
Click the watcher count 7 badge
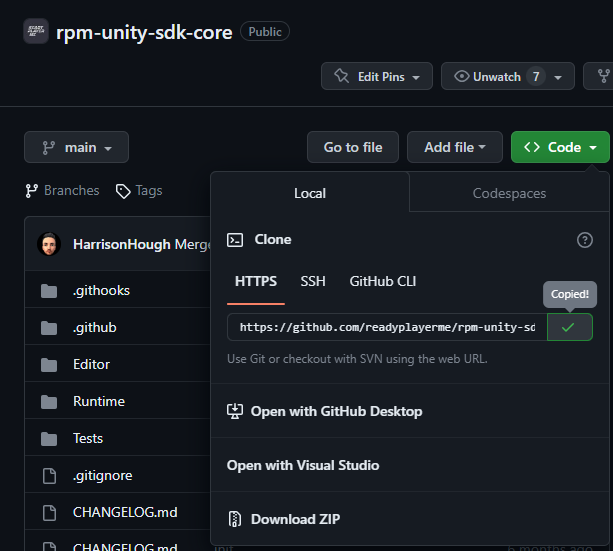coord(536,76)
